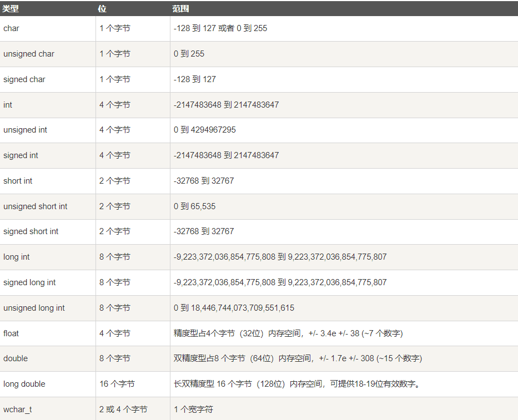Click the long int type cell
Image resolution: width=518 pixels, height=420 pixels.
(x=17, y=257)
